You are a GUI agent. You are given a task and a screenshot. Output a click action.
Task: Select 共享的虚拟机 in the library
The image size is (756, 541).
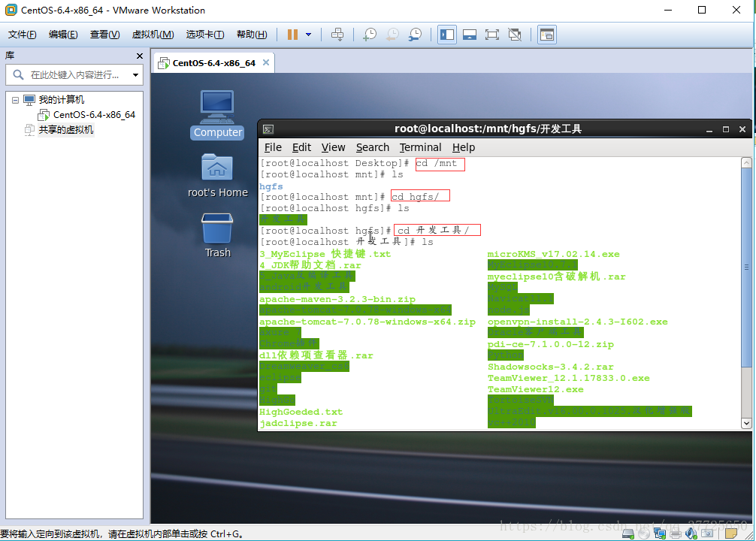pyautogui.click(x=66, y=130)
